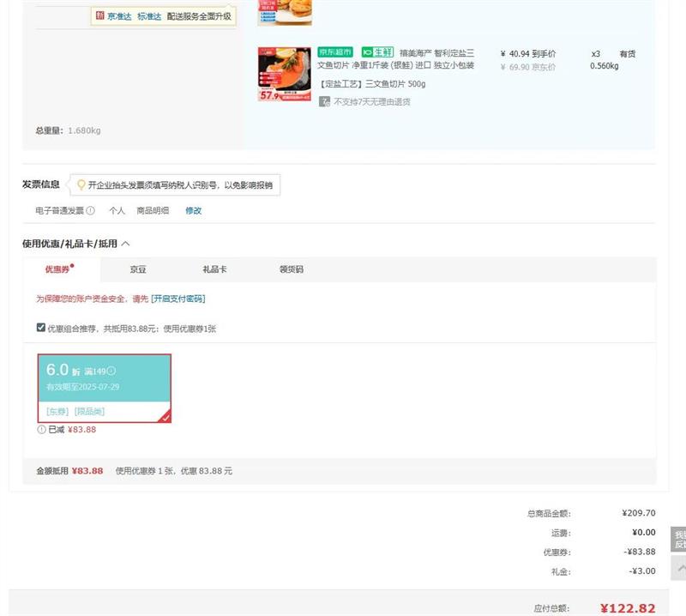Click the info icon beside 电子普通发票
686x616 pixels.
(x=91, y=211)
